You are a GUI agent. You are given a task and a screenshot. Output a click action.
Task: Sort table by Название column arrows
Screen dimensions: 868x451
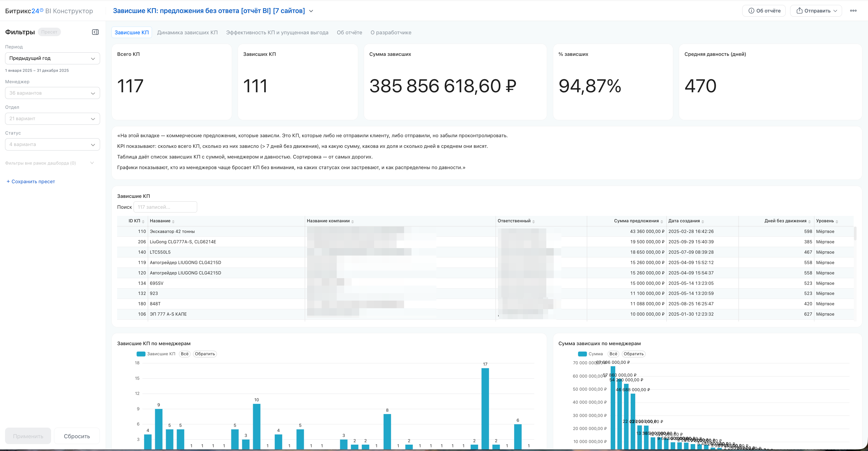173,221
